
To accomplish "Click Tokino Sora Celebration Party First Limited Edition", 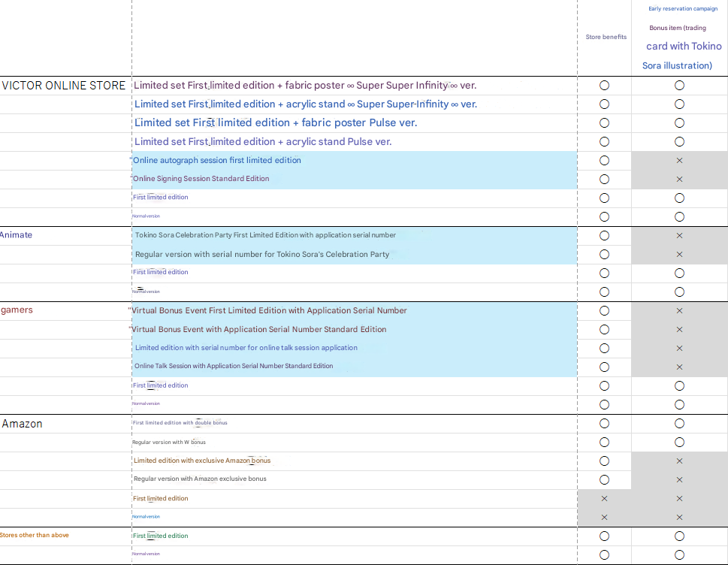I will [x=265, y=235].
